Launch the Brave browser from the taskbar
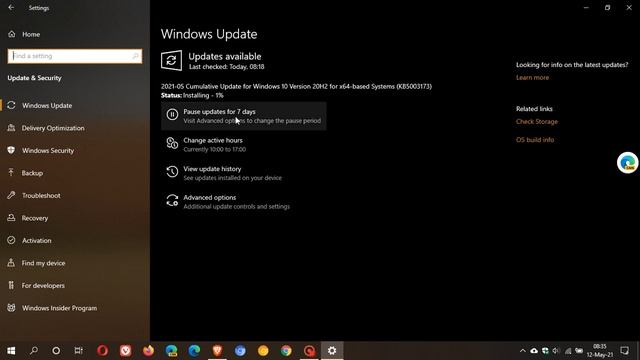The image size is (640, 360). 217,350
